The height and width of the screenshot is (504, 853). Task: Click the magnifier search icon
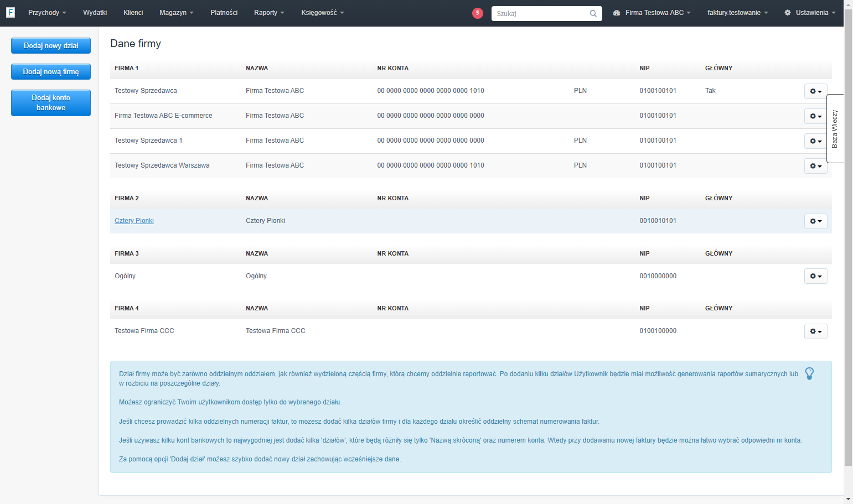click(x=593, y=13)
